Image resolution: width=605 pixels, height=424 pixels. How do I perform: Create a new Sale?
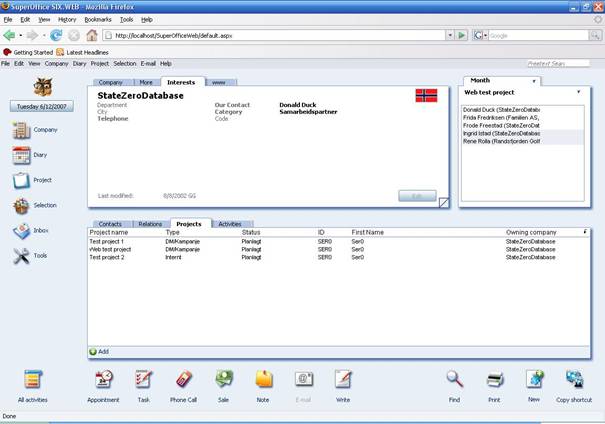coord(224,380)
